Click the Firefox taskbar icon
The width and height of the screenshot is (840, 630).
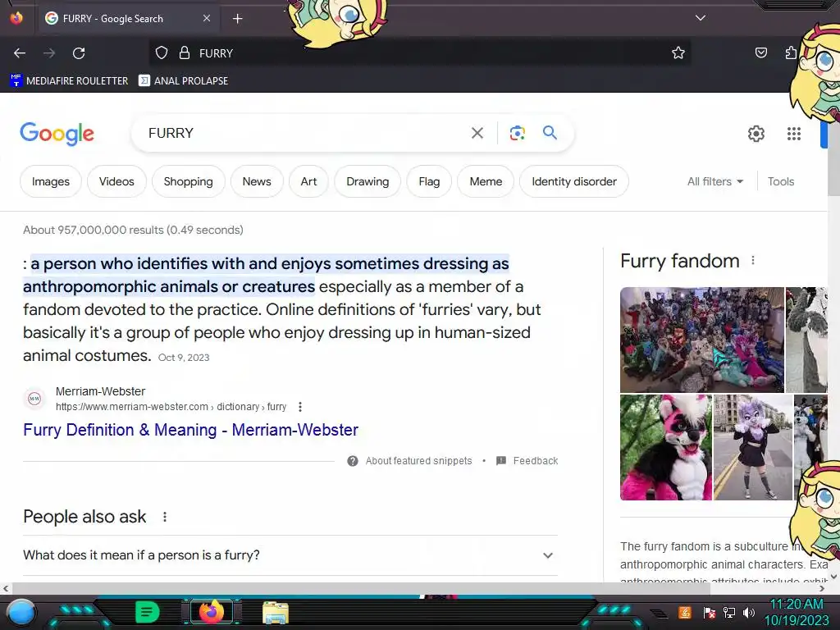coord(211,612)
